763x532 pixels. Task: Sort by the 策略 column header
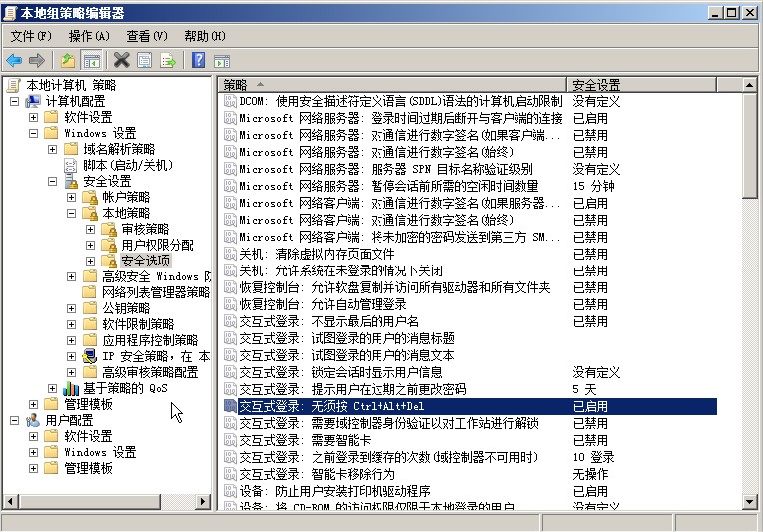point(389,85)
